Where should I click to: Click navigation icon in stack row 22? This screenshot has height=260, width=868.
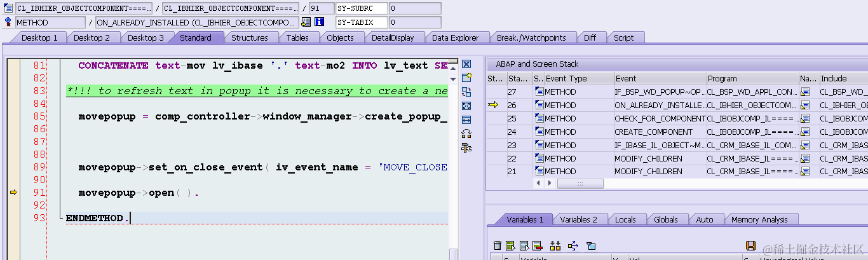(805, 158)
